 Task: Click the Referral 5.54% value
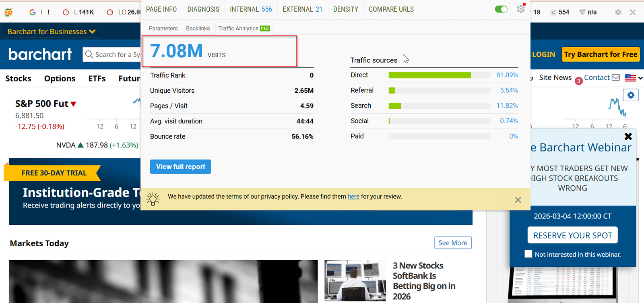[509, 90]
